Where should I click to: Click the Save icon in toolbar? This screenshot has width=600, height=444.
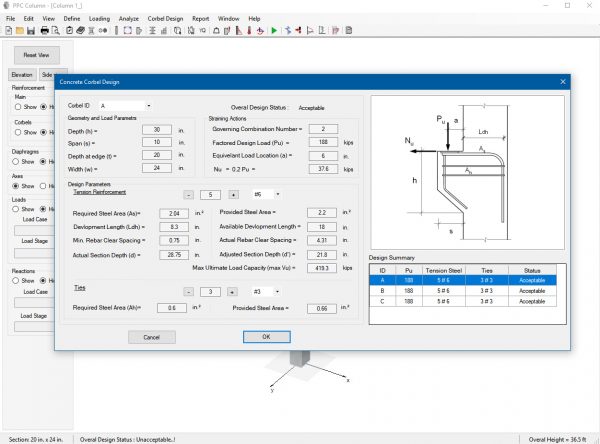[x=30, y=31]
